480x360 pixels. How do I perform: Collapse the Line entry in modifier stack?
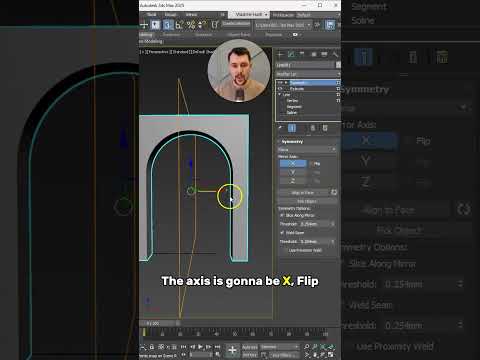[x=280, y=95]
